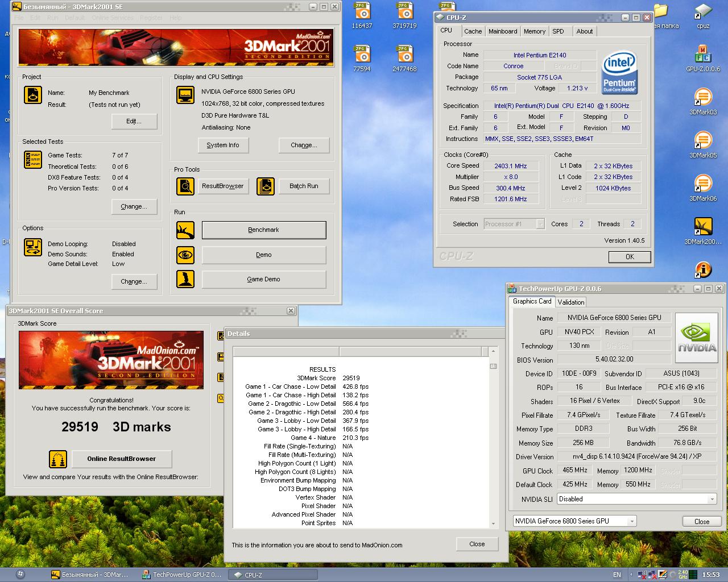The image size is (728, 582).
Task: Click the Start button on the taskbar
Action: [x=20, y=574]
